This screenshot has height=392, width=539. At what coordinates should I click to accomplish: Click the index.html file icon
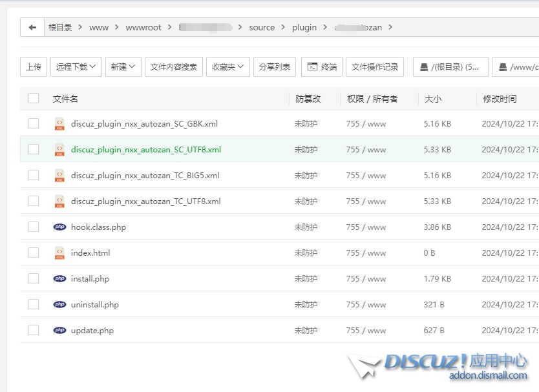[x=59, y=253]
